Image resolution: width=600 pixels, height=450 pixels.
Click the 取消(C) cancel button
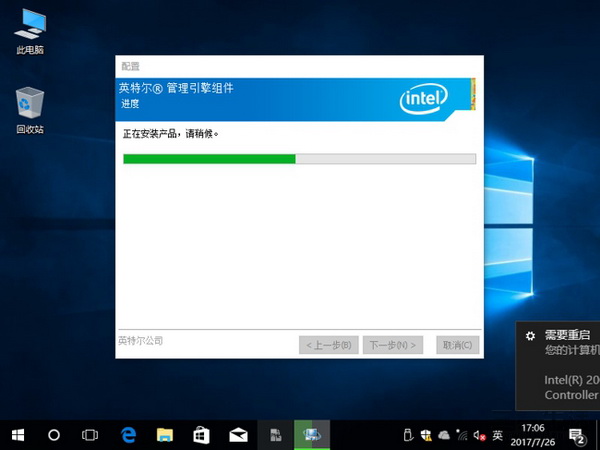pyautogui.click(x=458, y=345)
